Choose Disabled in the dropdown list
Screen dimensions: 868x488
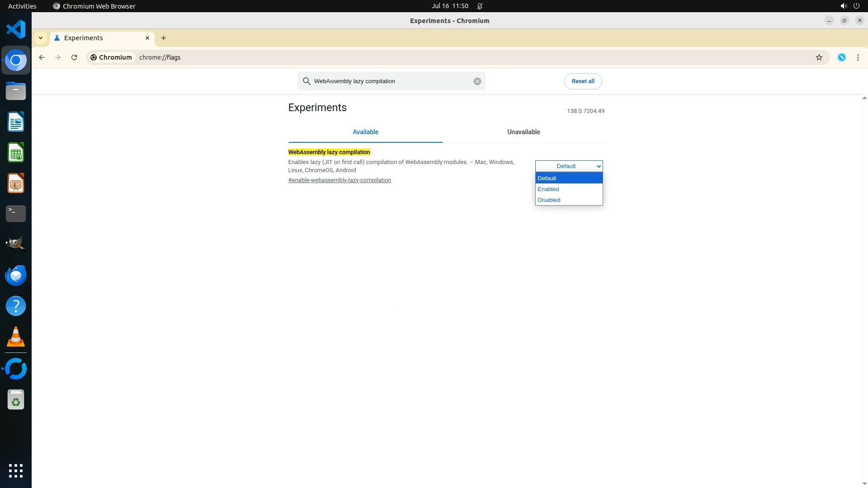click(549, 200)
